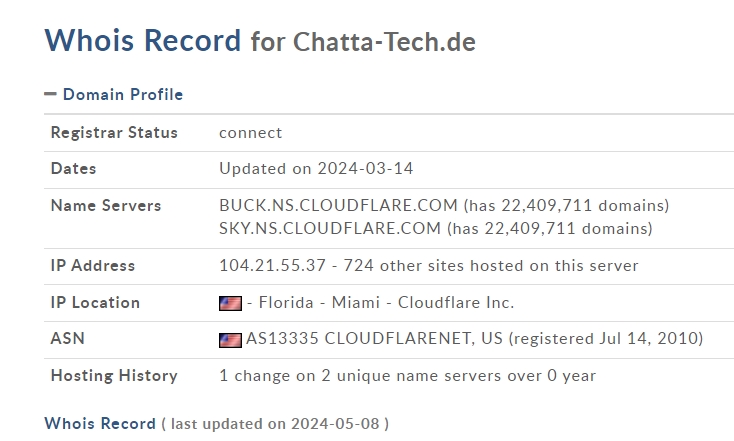Click '1 change on 2 unique name servers' text
Screen dimensions: 734x441
pos(407,376)
